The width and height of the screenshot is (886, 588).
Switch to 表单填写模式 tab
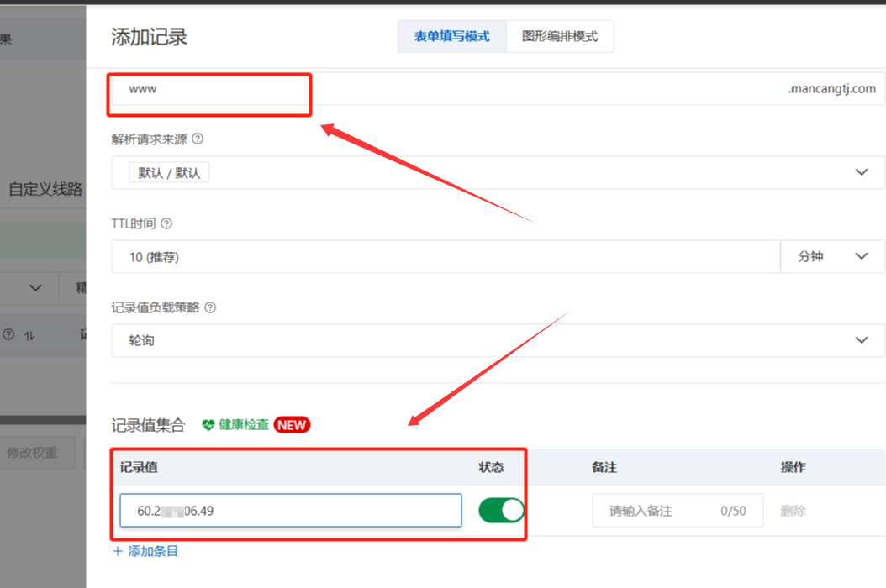[x=451, y=37]
